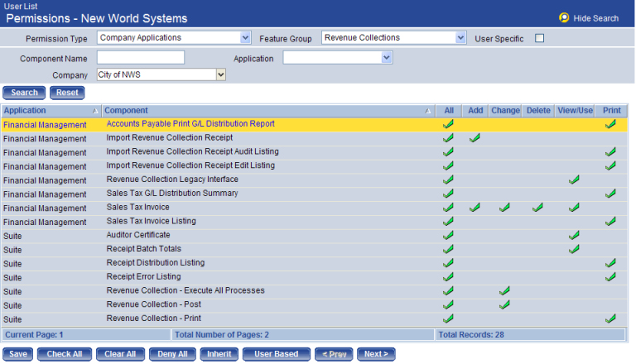Click All checkmark for Receipt Batch Totals

tap(448, 249)
